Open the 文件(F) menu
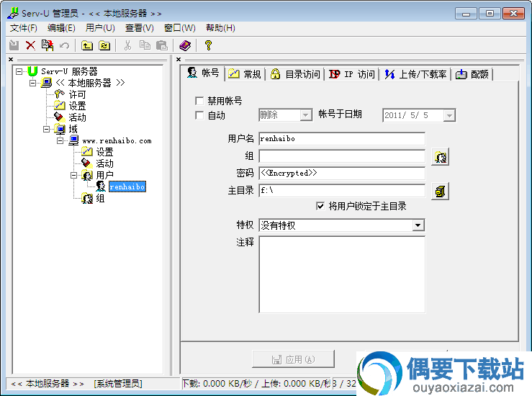Viewport: 532px width, 396px height. [24, 28]
